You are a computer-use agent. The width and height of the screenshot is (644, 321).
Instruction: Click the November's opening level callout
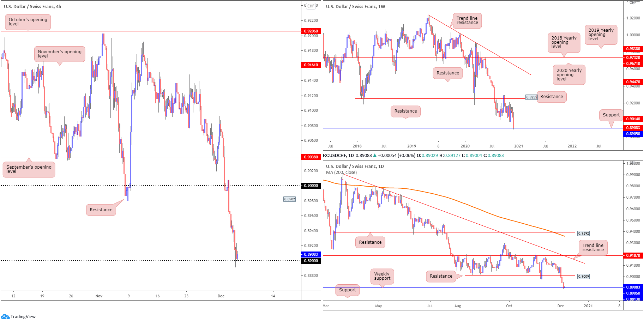60,54
